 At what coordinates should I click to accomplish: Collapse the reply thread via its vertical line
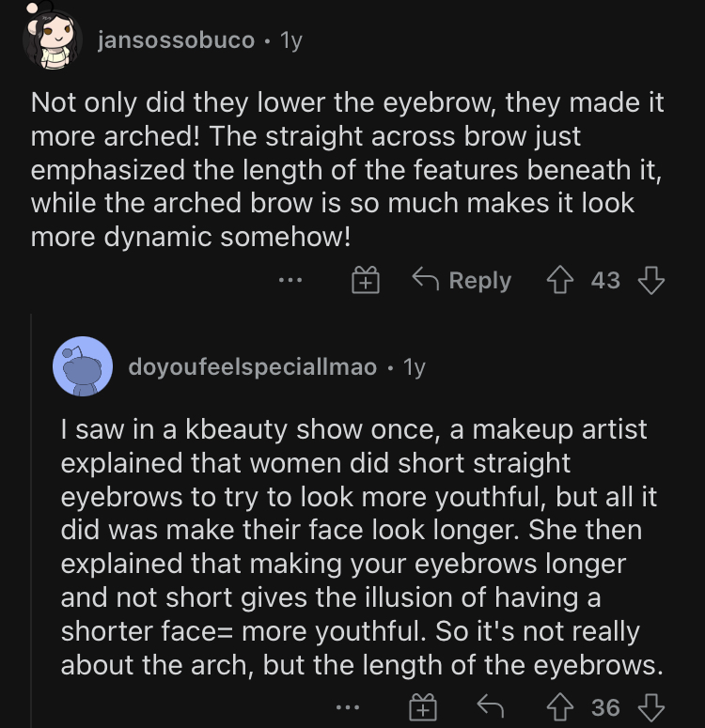coord(31,526)
